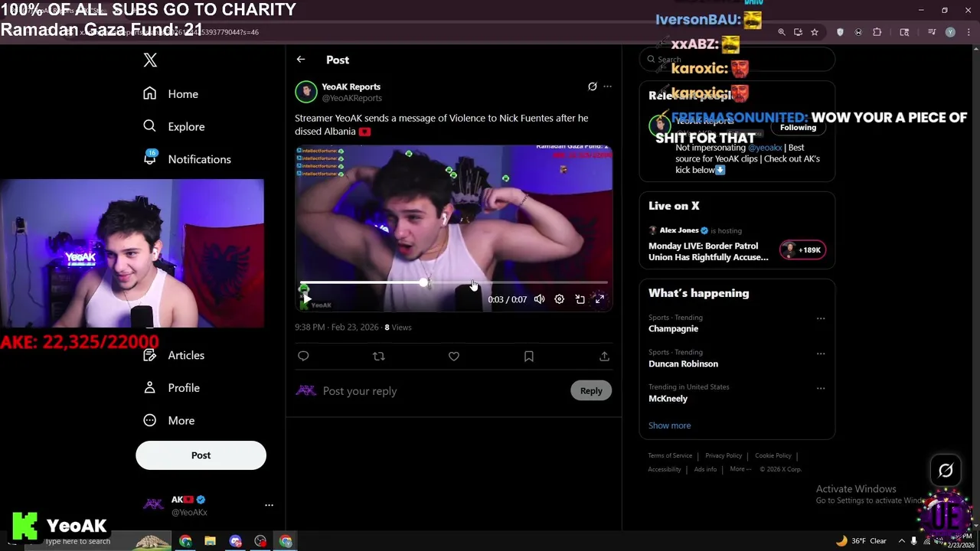Open the Ads info footer link
This screenshot has height=551, width=980.
click(x=705, y=469)
